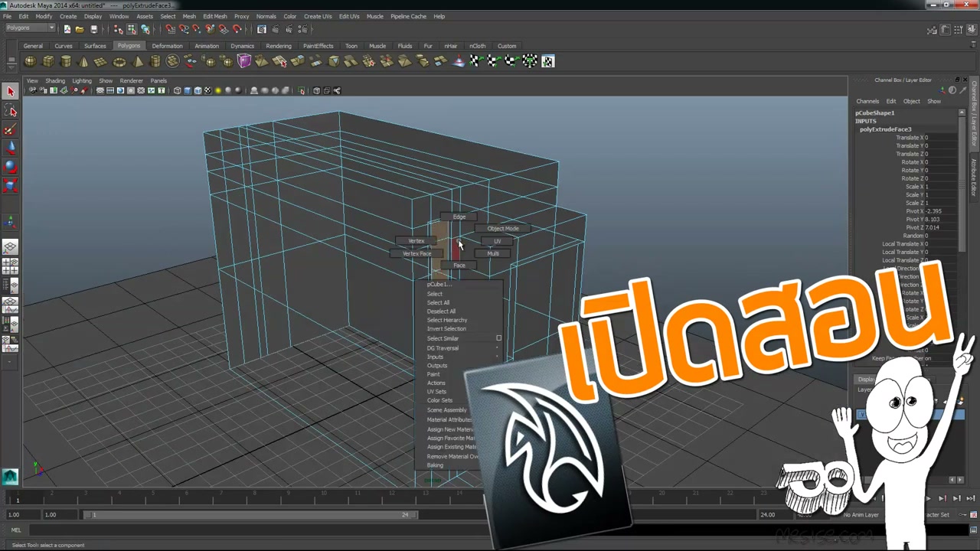Choose Vertex Face in the marking menu
Viewport: 980px width, 551px height.
[416, 253]
